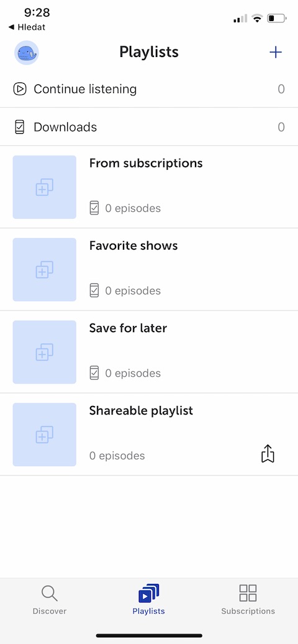Tap download icon under Favorite shows
The width and height of the screenshot is (298, 644).
[x=94, y=290]
